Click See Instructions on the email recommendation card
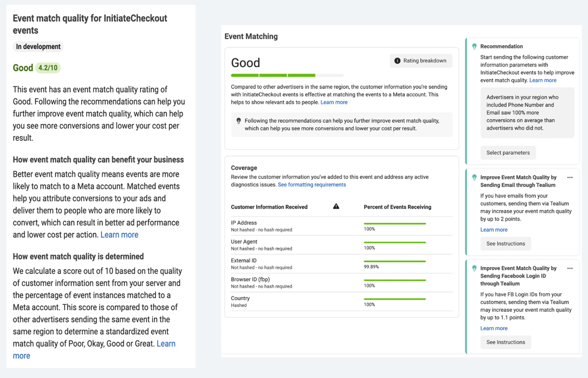Viewport: 588px width, 378px height. click(x=505, y=243)
